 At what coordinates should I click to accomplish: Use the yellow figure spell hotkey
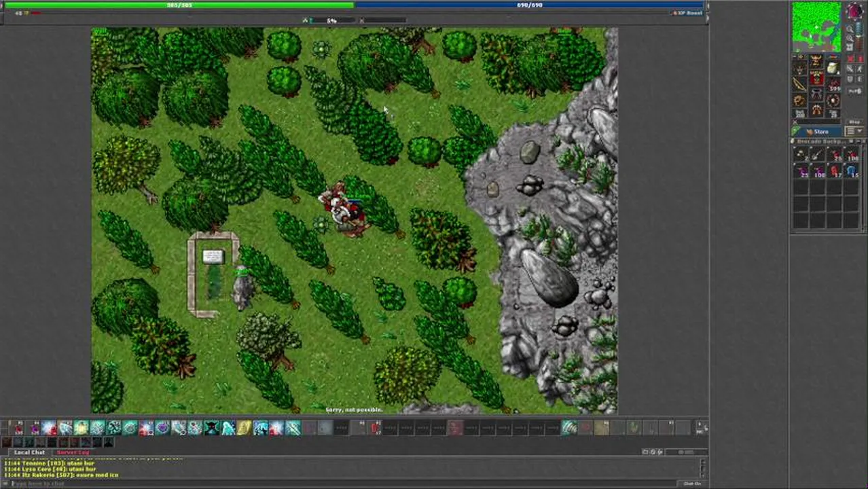(245, 427)
